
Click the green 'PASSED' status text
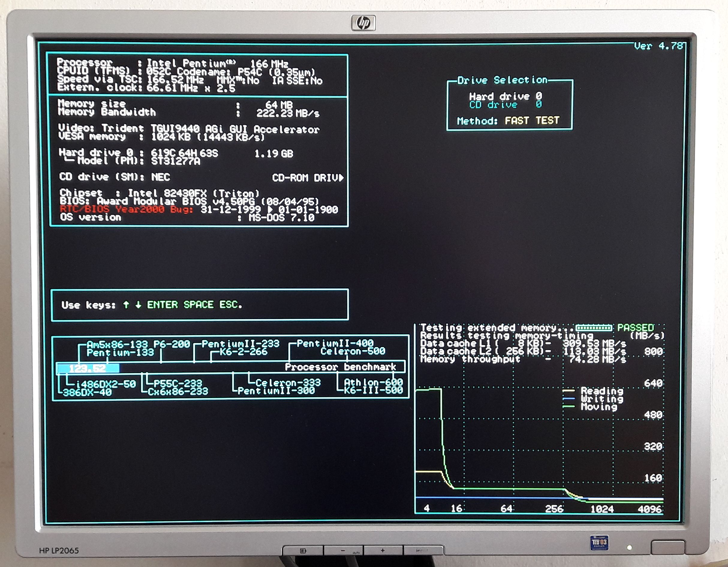pos(636,328)
